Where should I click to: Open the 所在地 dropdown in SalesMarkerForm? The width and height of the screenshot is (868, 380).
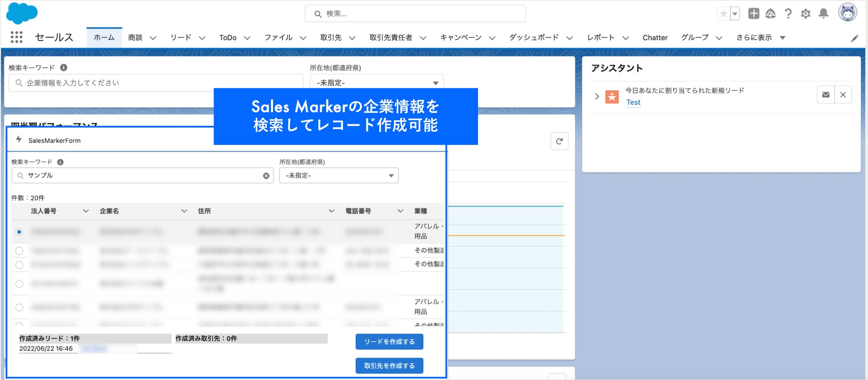point(339,176)
